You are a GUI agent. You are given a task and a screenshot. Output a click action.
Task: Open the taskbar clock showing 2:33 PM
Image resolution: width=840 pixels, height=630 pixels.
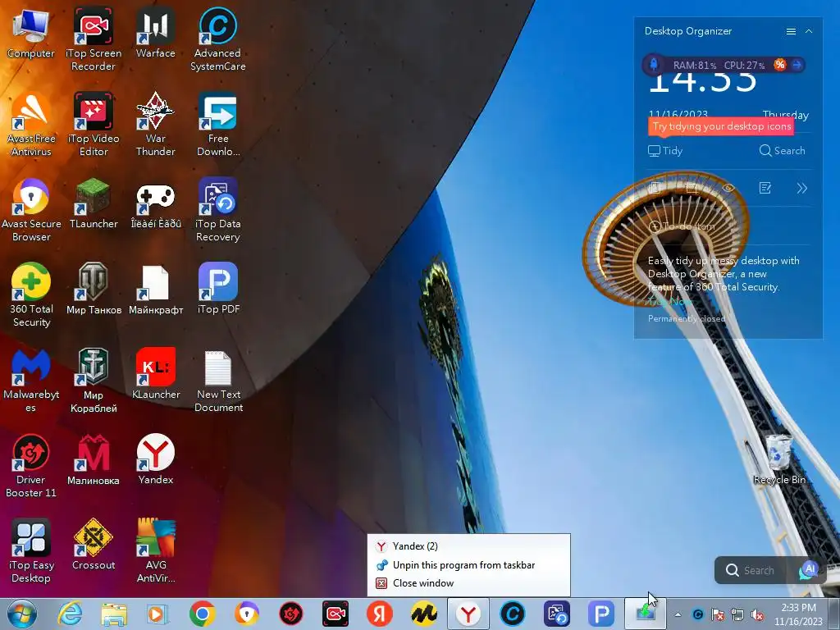pos(798,614)
